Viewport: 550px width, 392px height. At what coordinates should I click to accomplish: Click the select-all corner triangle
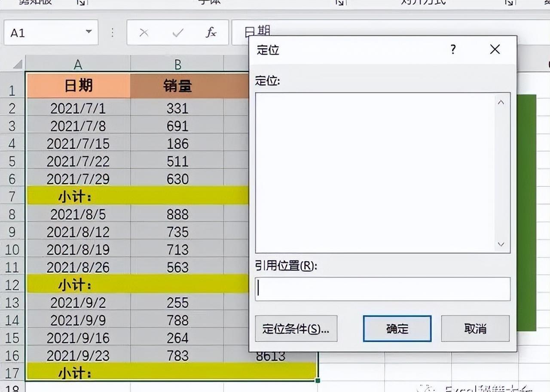click(x=17, y=64)
